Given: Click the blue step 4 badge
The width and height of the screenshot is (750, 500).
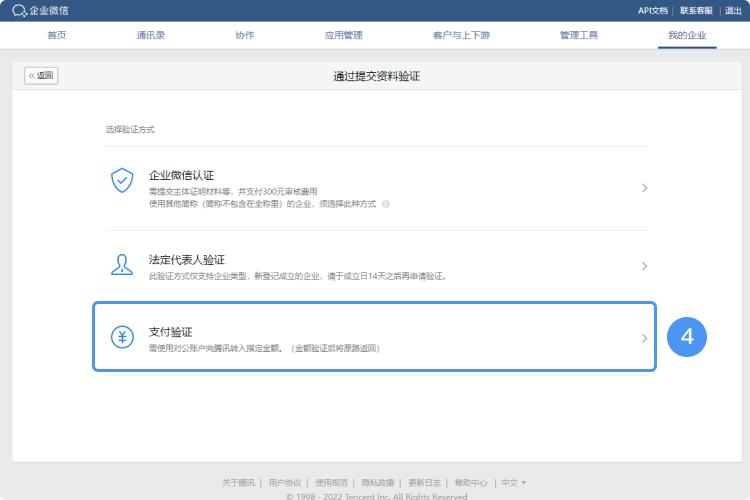Looking at the screenshot, I should 687,337.
